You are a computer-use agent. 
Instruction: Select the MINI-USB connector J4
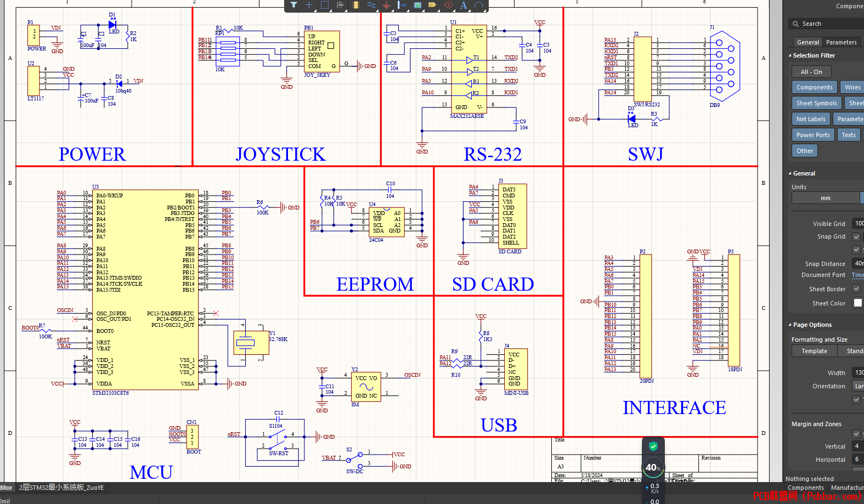coord(516,369)
